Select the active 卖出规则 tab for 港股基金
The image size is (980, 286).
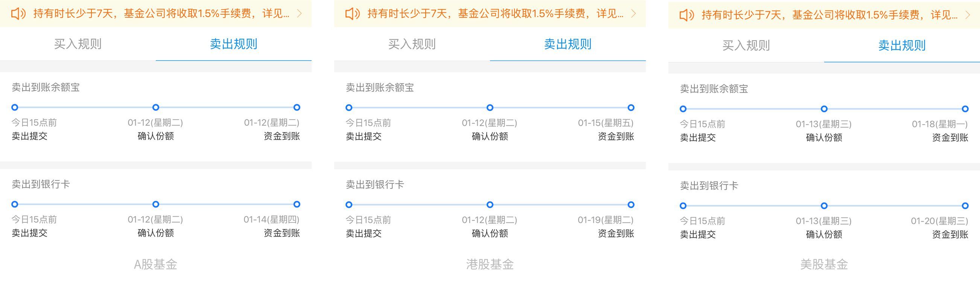(x=567, y=44)
